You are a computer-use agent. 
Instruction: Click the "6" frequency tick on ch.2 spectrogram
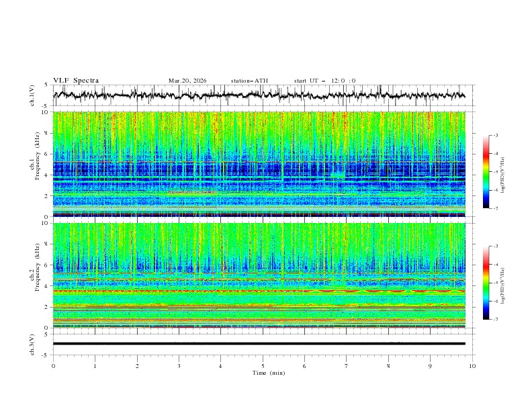(x=47, y=265)
